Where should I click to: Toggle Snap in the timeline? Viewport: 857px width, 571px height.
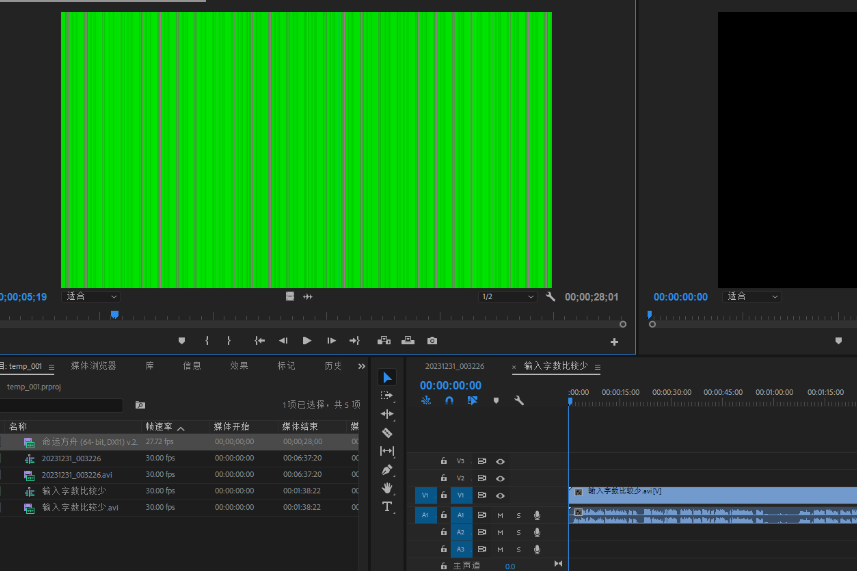449,401
